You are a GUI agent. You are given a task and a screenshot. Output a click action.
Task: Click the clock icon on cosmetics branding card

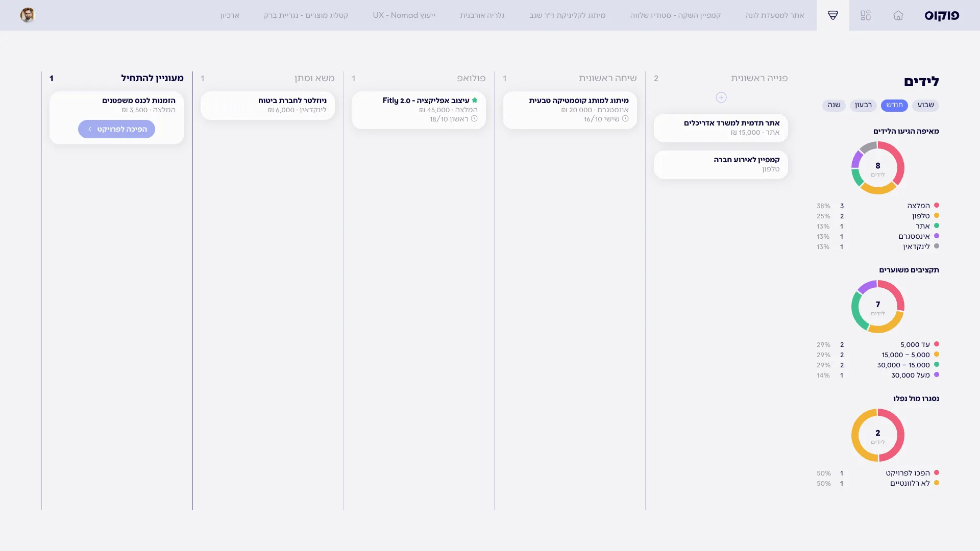click(625, 119)
